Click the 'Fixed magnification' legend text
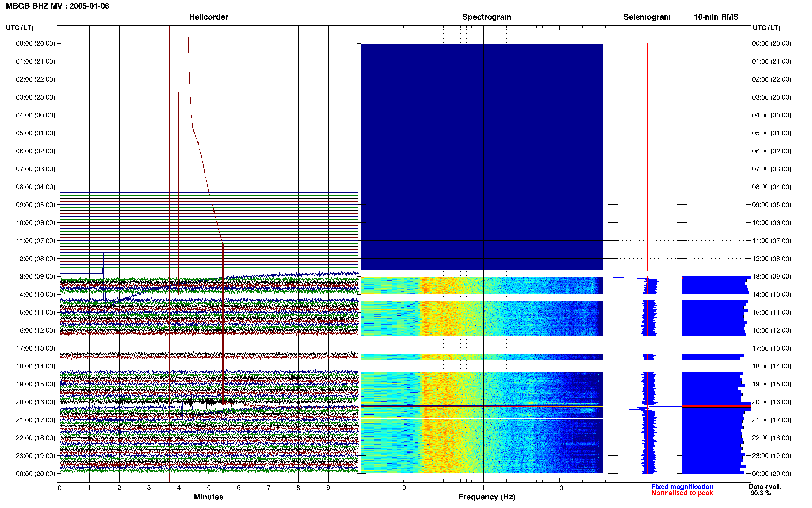The width and height of the screenshot is (812, 508). (x=682, y=486)
